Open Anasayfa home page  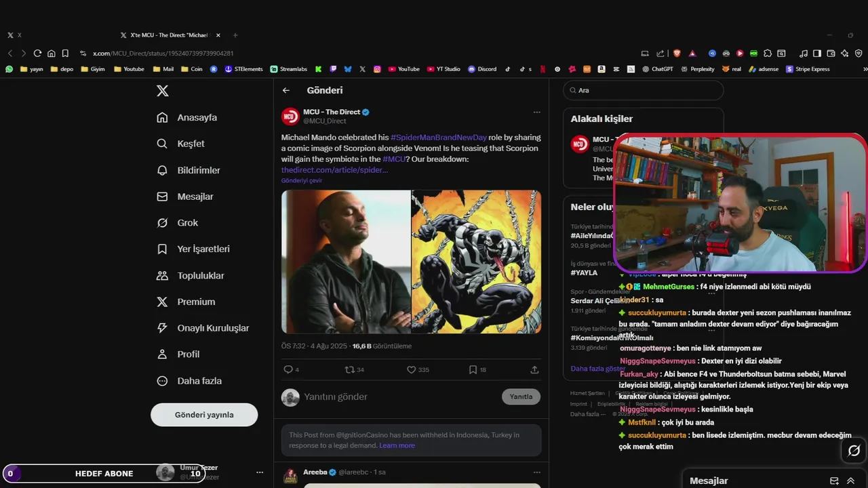[187, 117]
